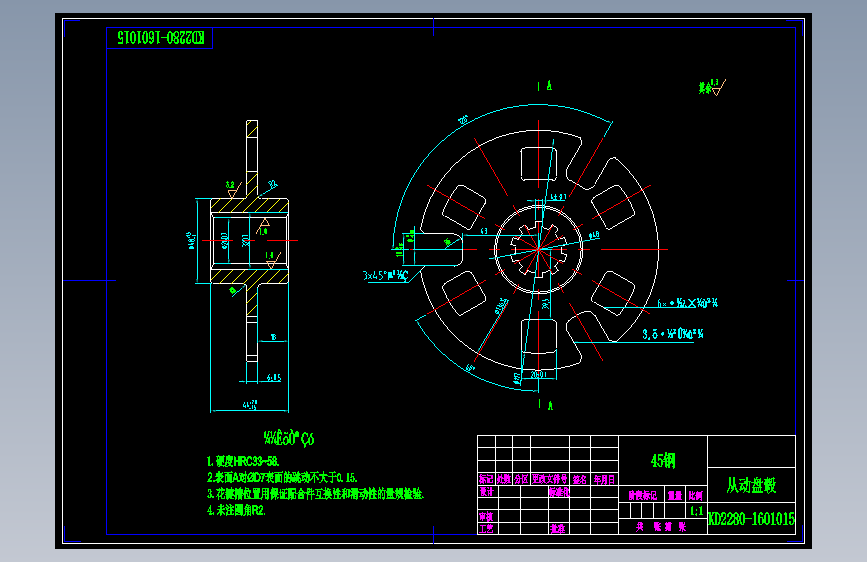Select the "标准化" cell
This screenshot has height=562, width=867.
pyautogui.click(x=559, y=491)
